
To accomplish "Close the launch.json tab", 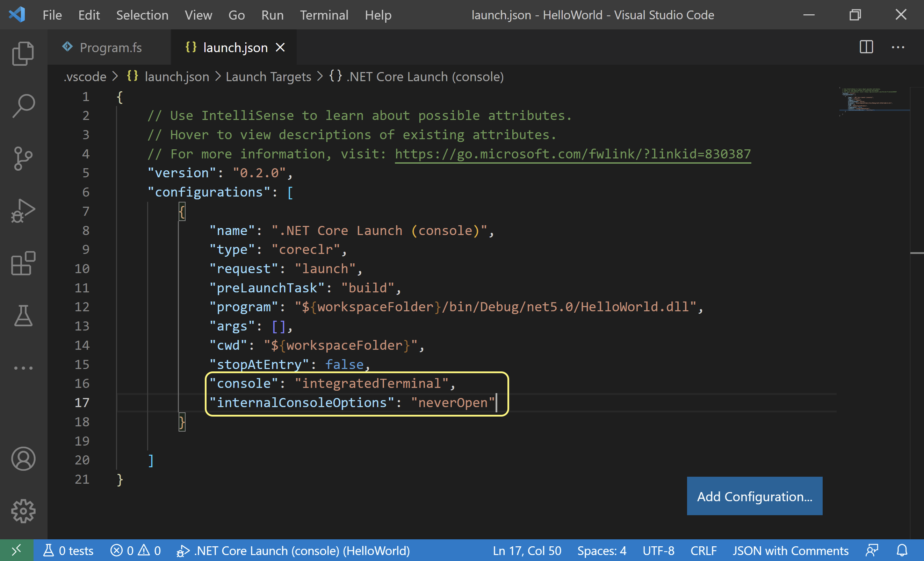I will click(x=281, y=48).
